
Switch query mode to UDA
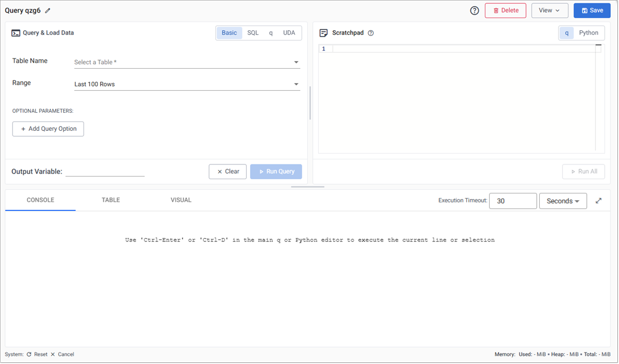coord(289,33)
